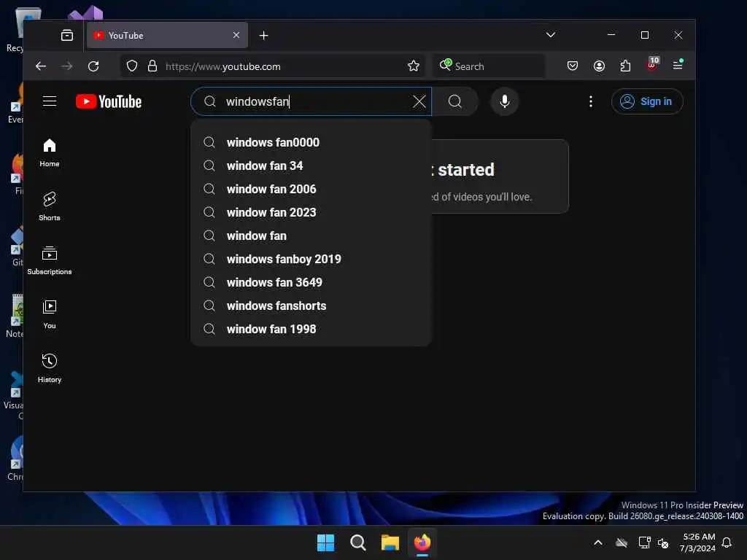Close the YouTube tab
The image size is (747, 560).
point(236,35)
